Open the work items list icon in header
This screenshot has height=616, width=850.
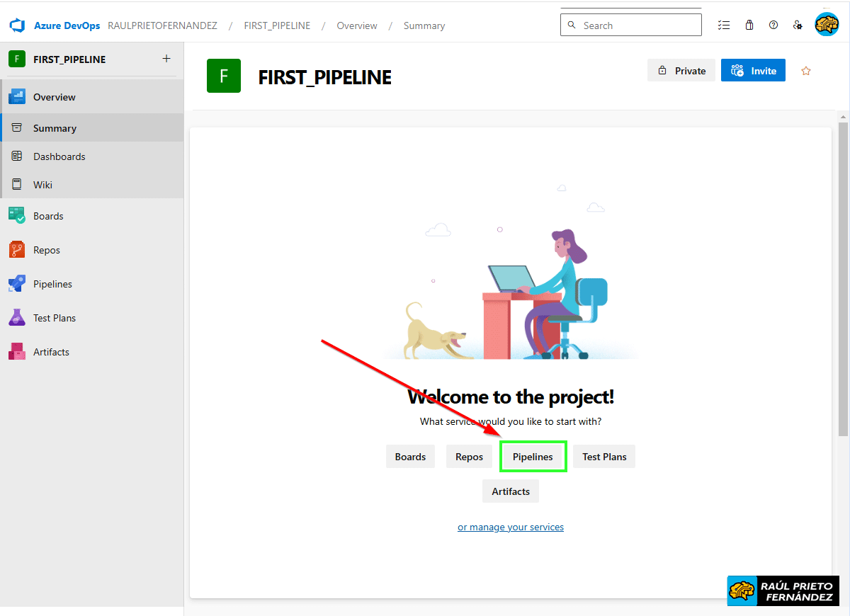pyautogui.click(x=723, y=25)
